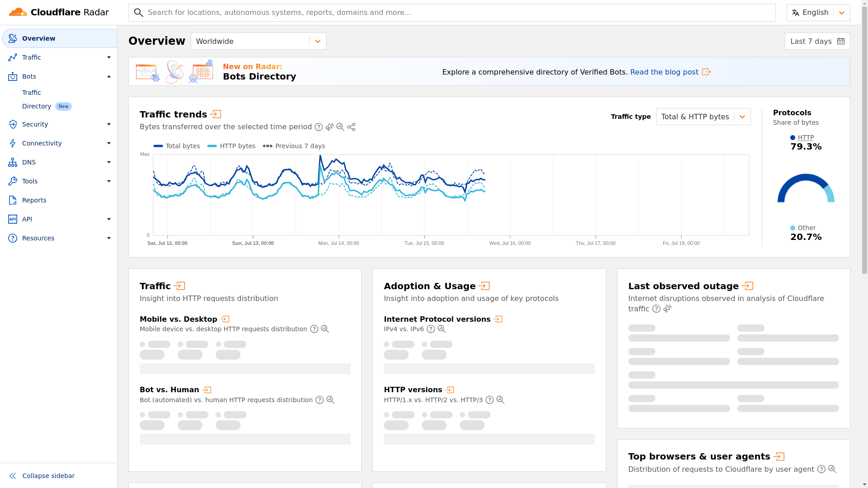Image resolution: width=868 pixels, height=488 pixels.
Task: Open the Worldwide location dropdown
Action: [259, 41]
